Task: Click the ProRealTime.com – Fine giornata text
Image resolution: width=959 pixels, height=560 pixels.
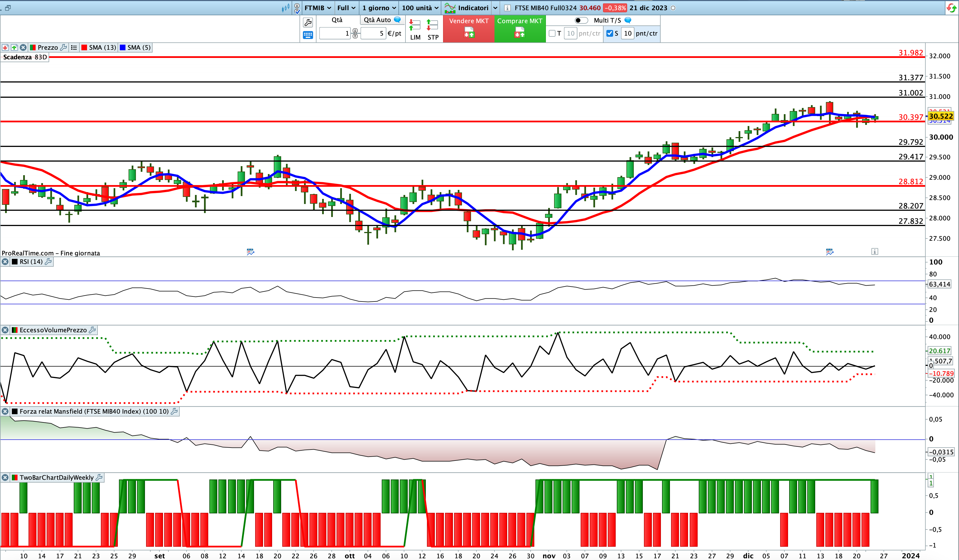Action: click(x=51, y=253)
